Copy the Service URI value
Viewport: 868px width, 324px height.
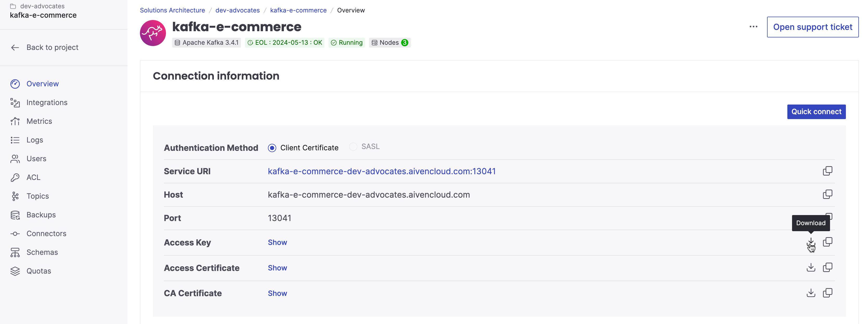click(x=828, y=171)
